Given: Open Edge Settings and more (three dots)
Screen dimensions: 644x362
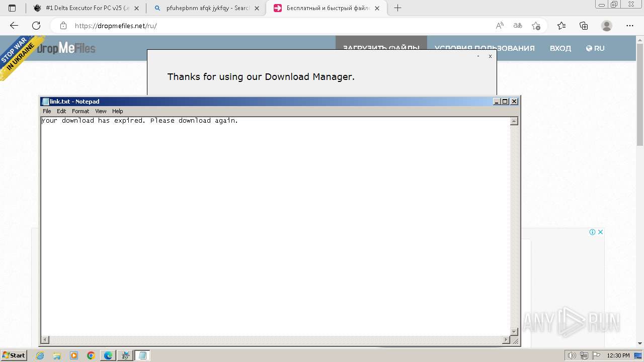Looking at the screenshot, I should click(x=630, y=26).
